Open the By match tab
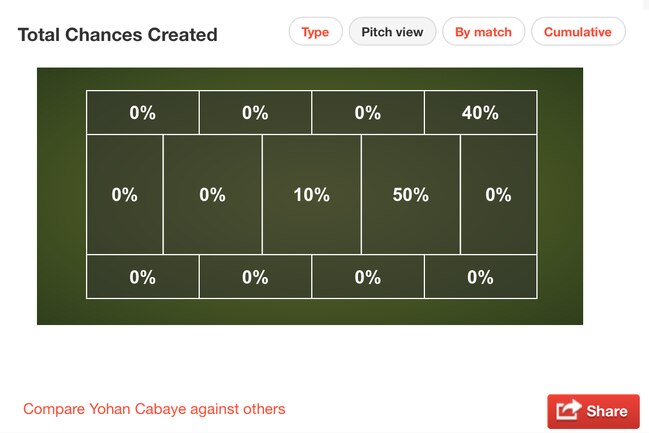This screenshot has width=649, height=433. 483,32
